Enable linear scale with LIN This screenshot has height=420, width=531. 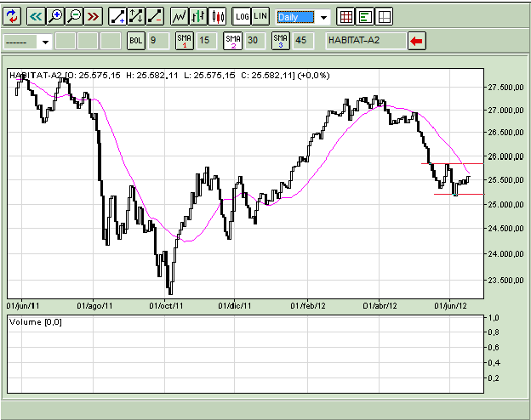260,16
